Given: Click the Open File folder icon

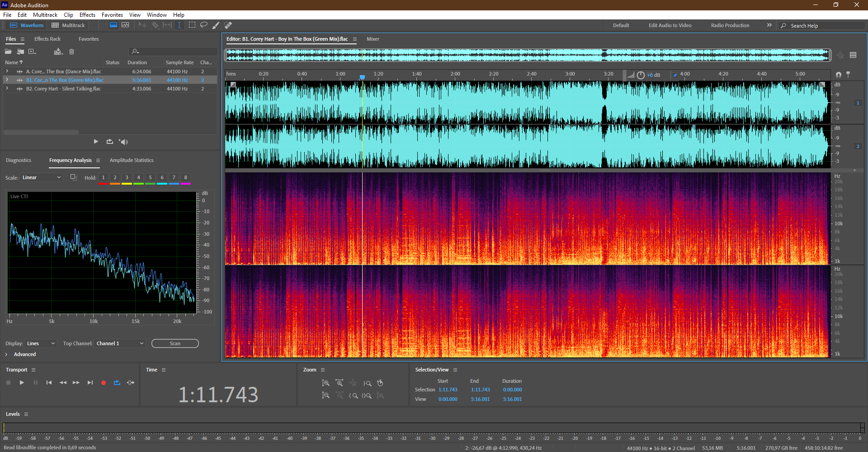Looking at the screenshot, I should 8,52.
